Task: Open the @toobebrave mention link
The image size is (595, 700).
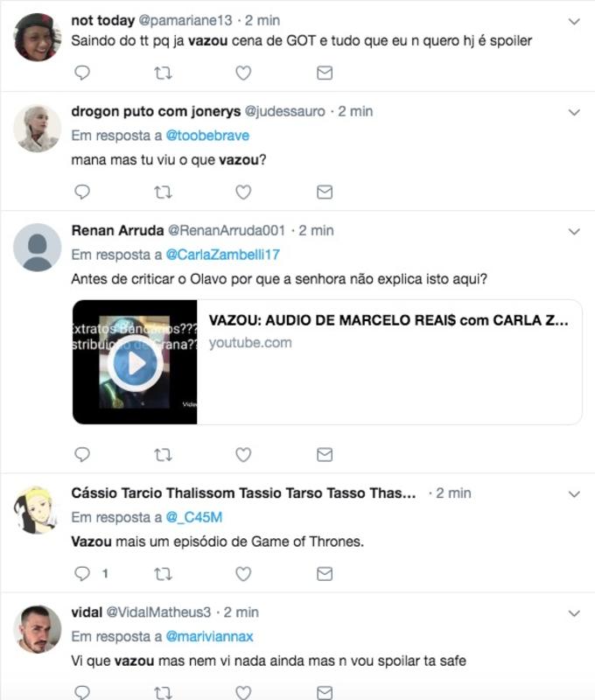Action: 207,136
